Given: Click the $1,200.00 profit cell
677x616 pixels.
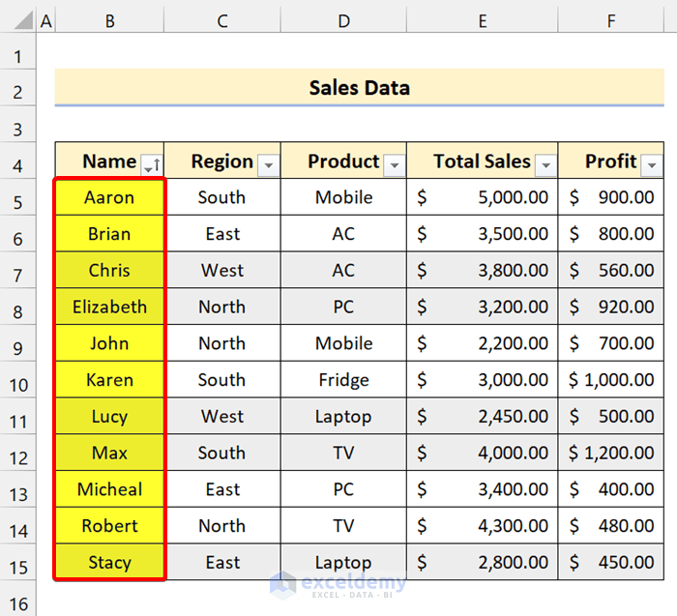Looking at the screenshot, I should (611, 453).
